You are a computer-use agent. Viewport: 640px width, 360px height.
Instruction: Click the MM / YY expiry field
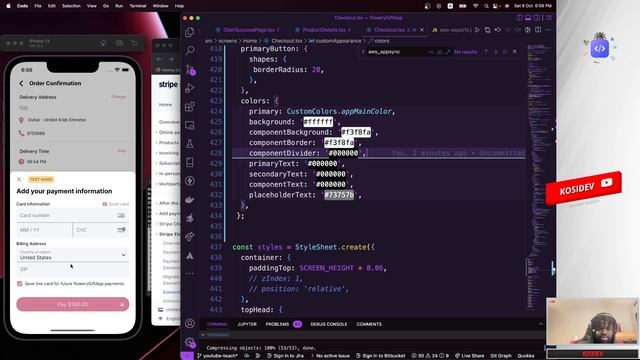(44, 230)
